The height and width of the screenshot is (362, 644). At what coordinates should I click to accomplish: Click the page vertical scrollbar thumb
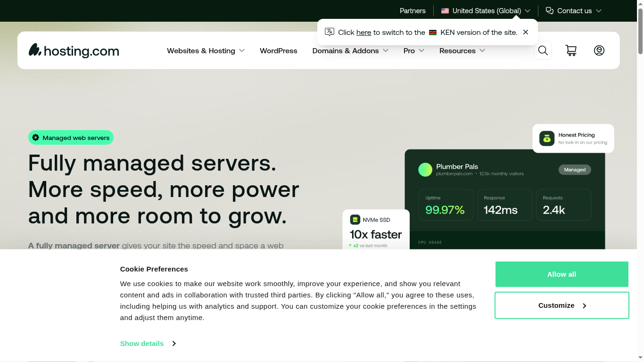640,31
